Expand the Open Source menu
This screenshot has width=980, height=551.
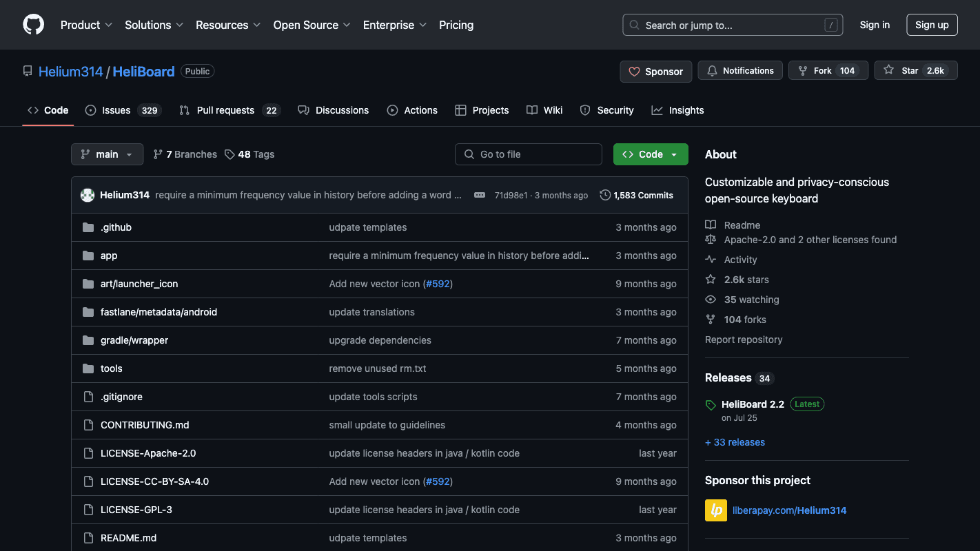pyautogui.click(x=312, y=25)
